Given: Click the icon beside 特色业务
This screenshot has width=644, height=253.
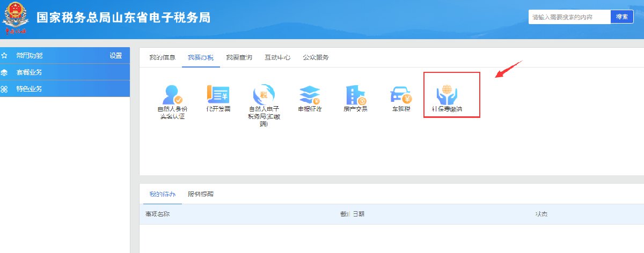Looking at the screenshot, I should [x=4, y=89].
